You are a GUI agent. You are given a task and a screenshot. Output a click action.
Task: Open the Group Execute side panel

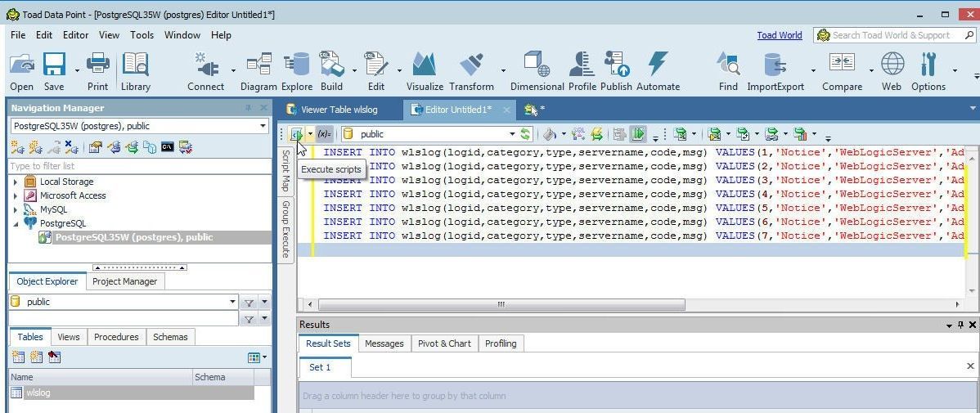pos(285,229)
